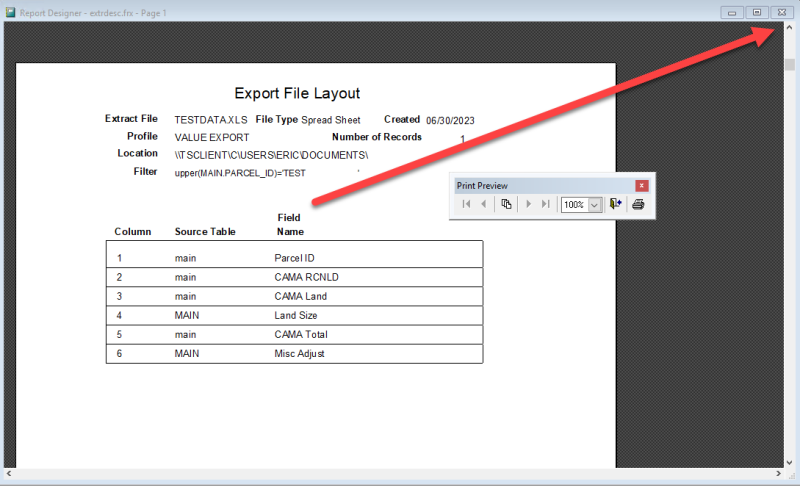Go to previous page in Print Preview toolbar

point(484,204)
